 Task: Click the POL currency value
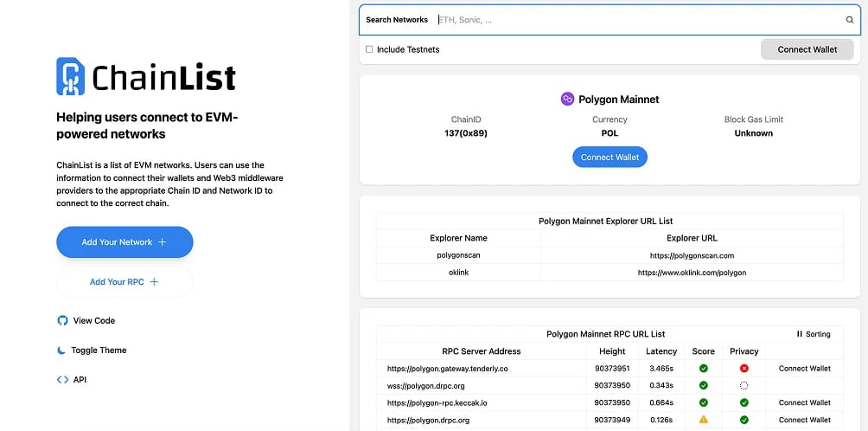610,133
